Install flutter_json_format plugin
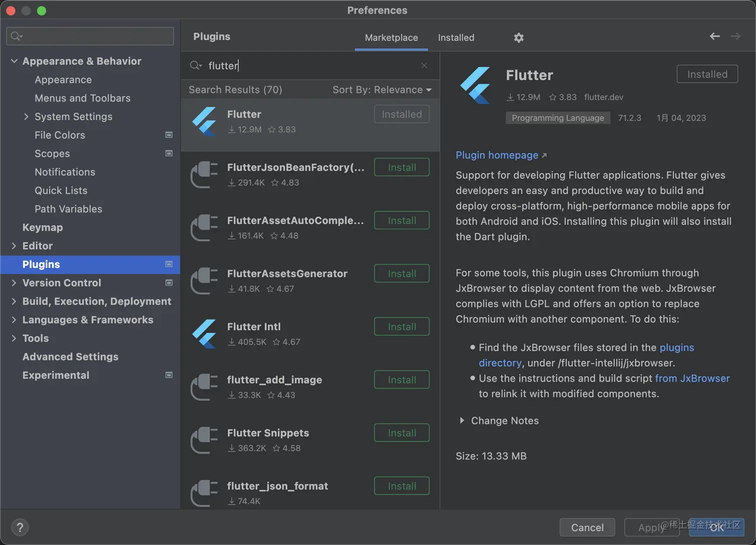 401,485
